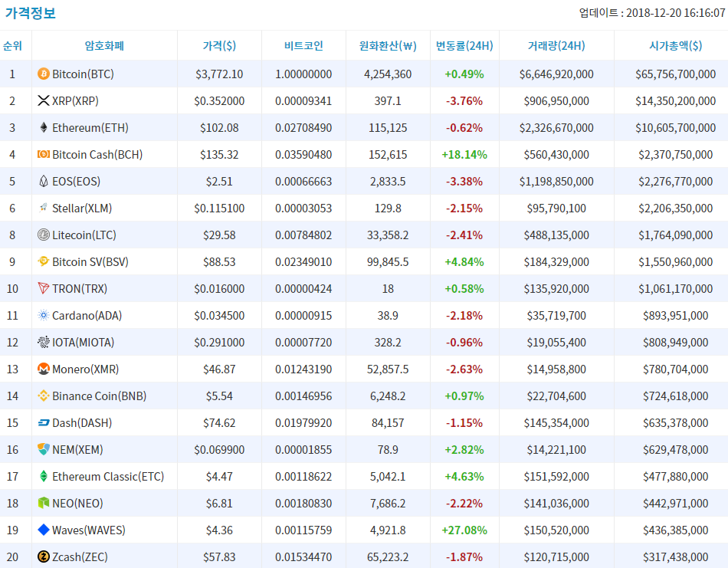Screen dimensions: 728x568
Task: Click the Bitcoin (BTC) coin icon
Action: pos(43,74)
